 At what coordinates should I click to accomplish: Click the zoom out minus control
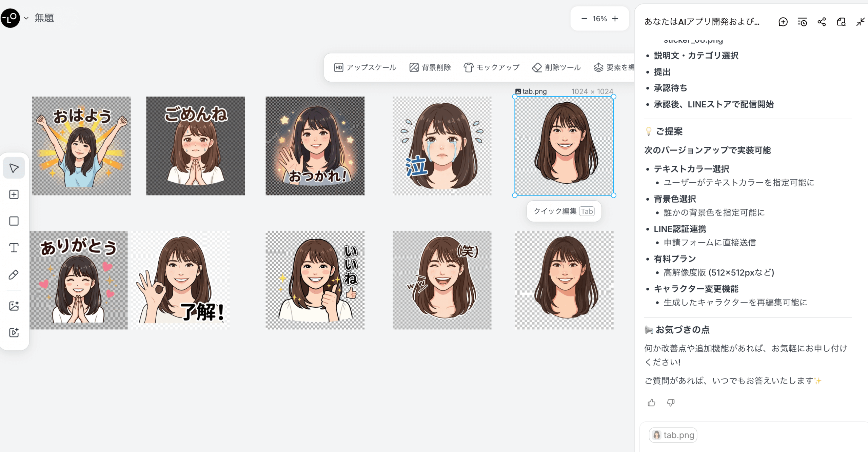pyautogui.click(x=584, y=19)
